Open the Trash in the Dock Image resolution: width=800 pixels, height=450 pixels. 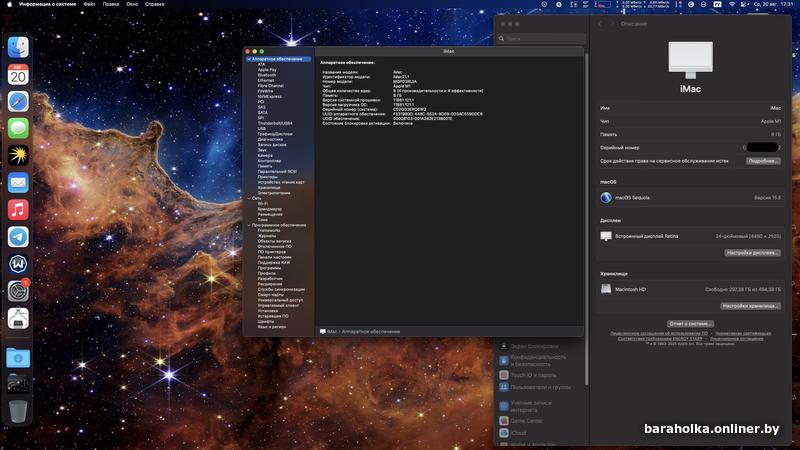coord(18,411)
